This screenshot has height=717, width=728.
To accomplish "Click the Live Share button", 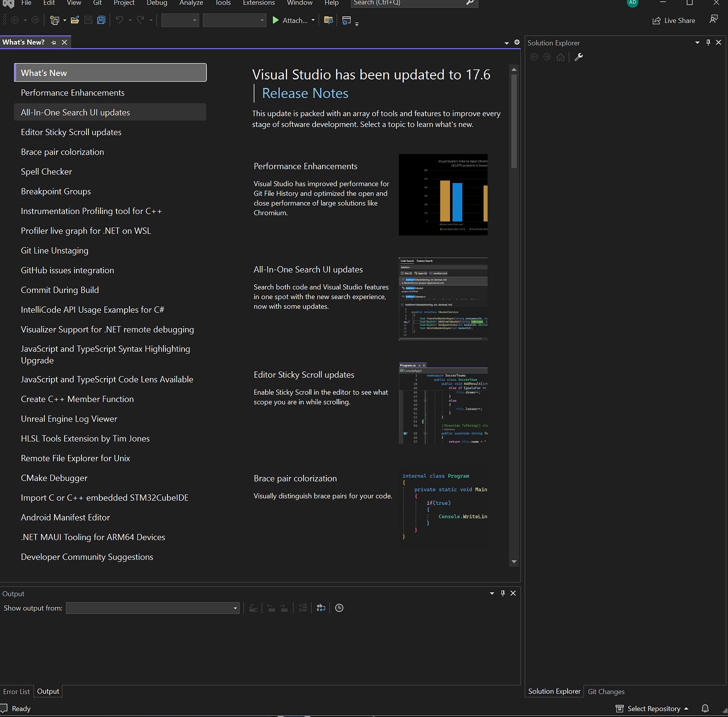I will tap(673, 20).
